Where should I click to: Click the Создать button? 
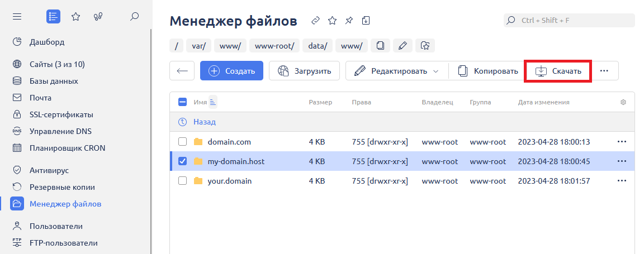(x=231, y=71)
